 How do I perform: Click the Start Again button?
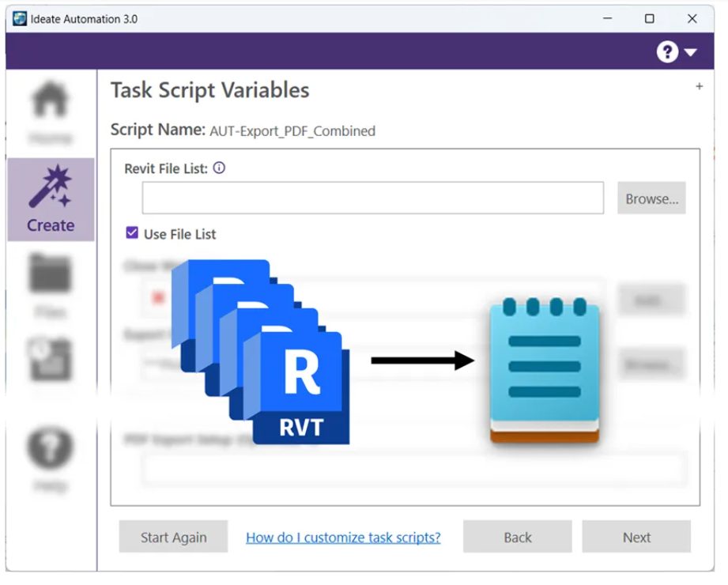tap(173, 537)
